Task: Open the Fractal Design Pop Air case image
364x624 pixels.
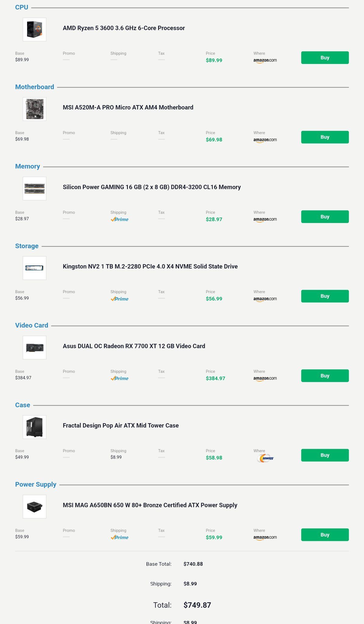Action: click(34, 427)
